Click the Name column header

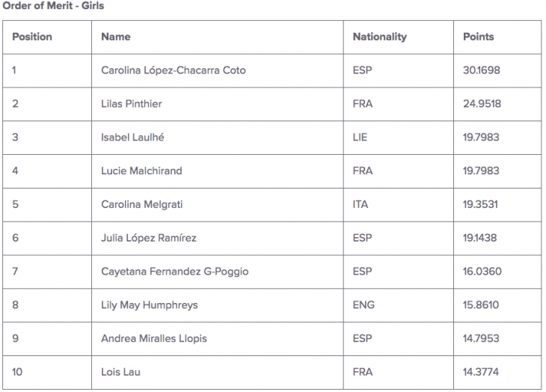point(116,37)
